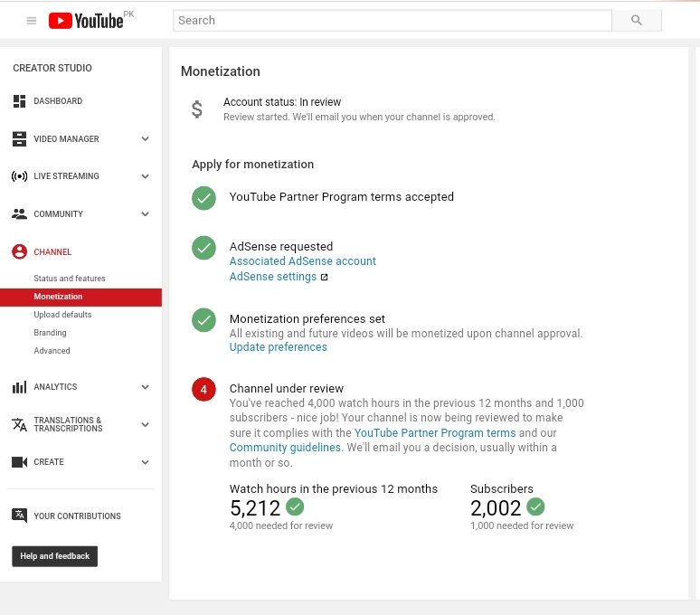This screenshot has width=700, height=615.
Task: Select the Channel section label
Action: tap(52, 251)
